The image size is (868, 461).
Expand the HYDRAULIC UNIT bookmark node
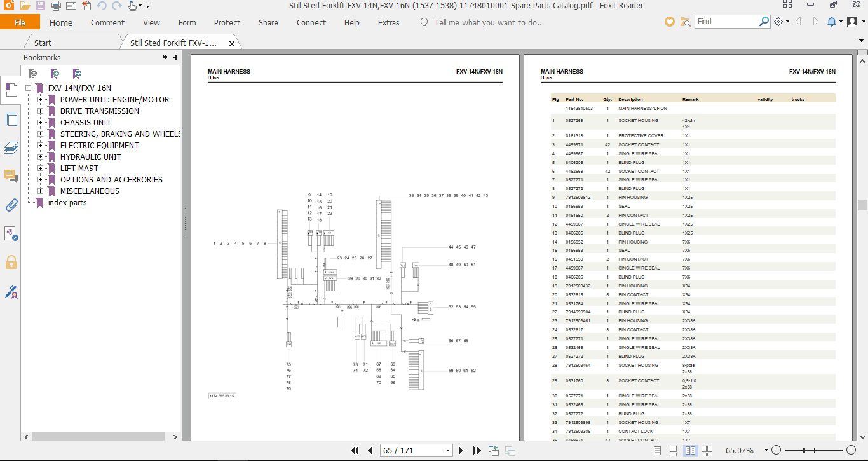point(40,157)
